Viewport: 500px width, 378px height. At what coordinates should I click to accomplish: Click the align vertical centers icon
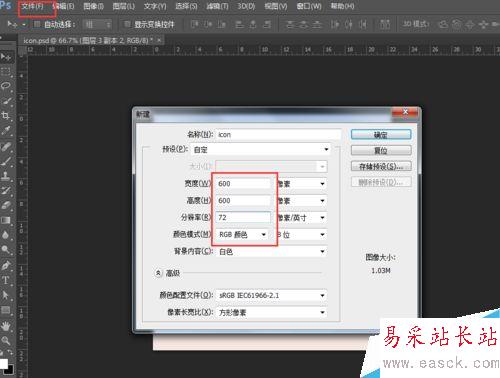[x=208, y=24]
